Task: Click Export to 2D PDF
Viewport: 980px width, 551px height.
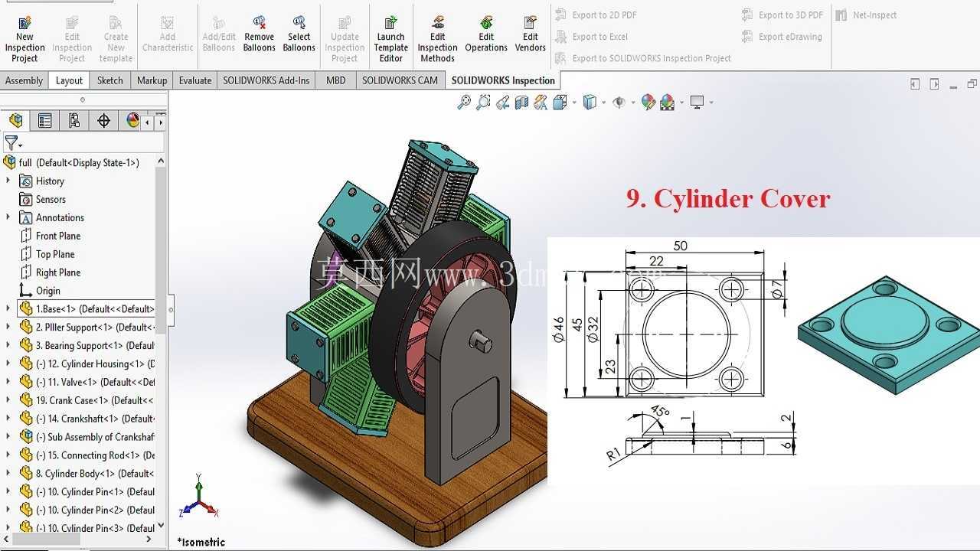Action: pyautogui.click(x=596, y=15)
